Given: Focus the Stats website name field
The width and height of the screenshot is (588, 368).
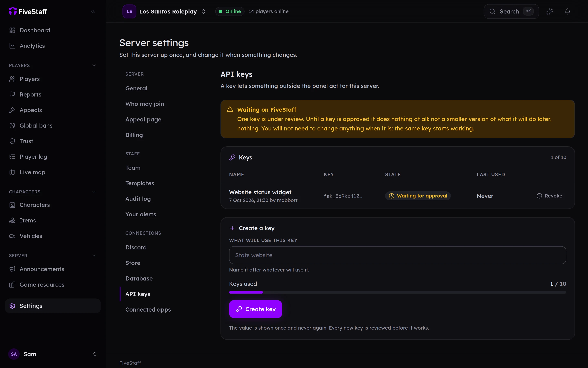Looking at the screenshot, I should coord(398,255).
